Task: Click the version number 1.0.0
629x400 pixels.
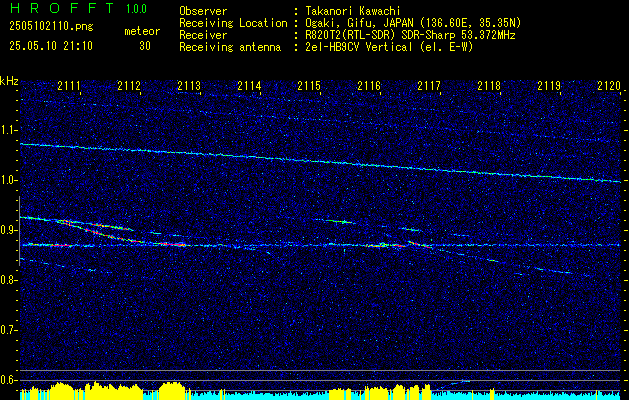Action: point(136,8)
